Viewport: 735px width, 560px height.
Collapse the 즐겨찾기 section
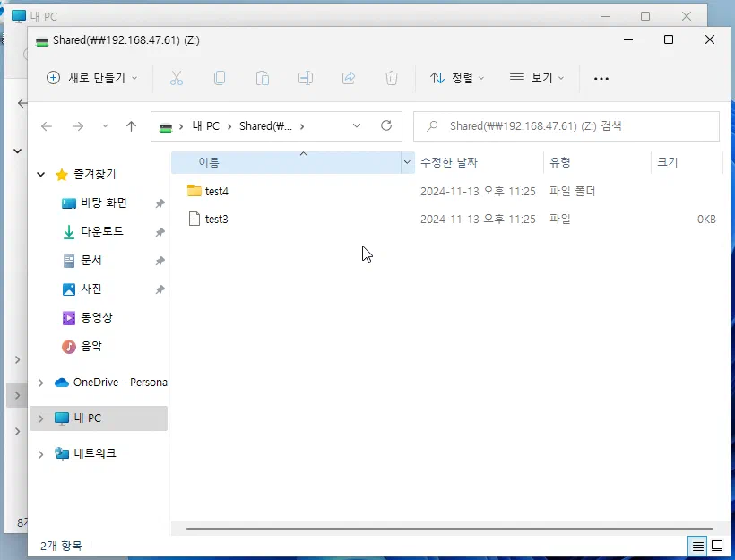click(x=40, y=175)
